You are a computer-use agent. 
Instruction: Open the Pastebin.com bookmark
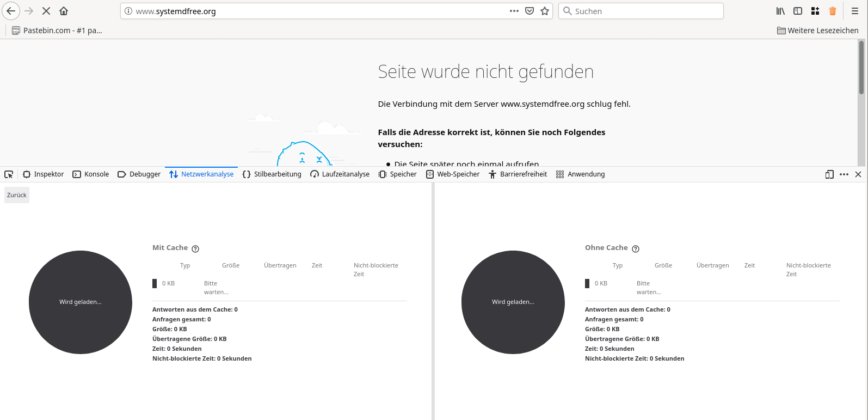(57, 31)
